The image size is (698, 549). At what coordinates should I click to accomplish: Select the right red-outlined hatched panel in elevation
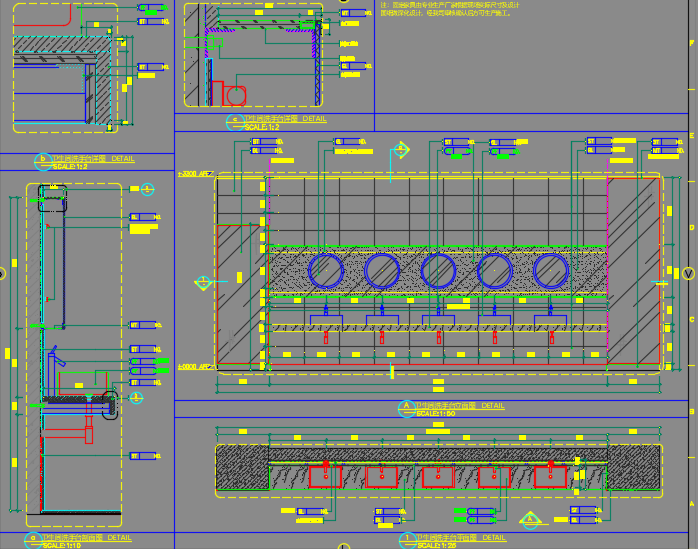[633, 271]
